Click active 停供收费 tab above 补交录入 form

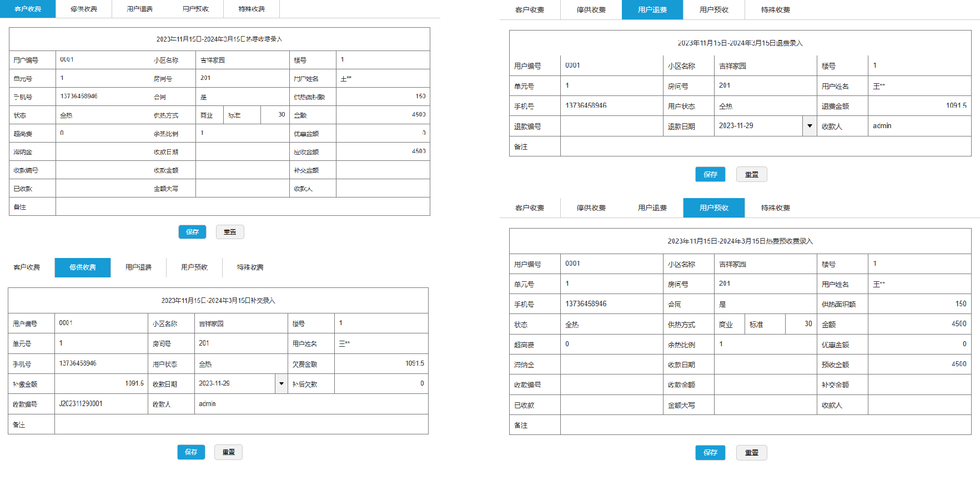coord(83,267)
